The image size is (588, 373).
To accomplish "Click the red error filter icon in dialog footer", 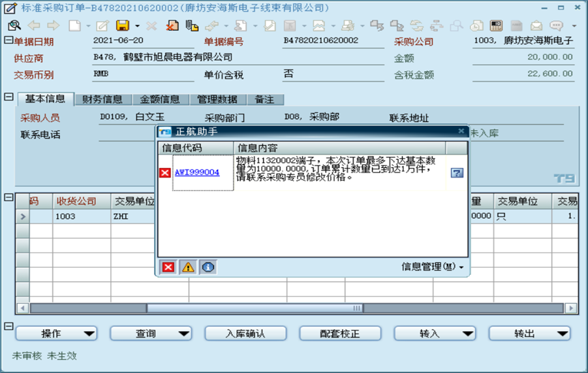I will pyautogui.click(x=168, y=267).
